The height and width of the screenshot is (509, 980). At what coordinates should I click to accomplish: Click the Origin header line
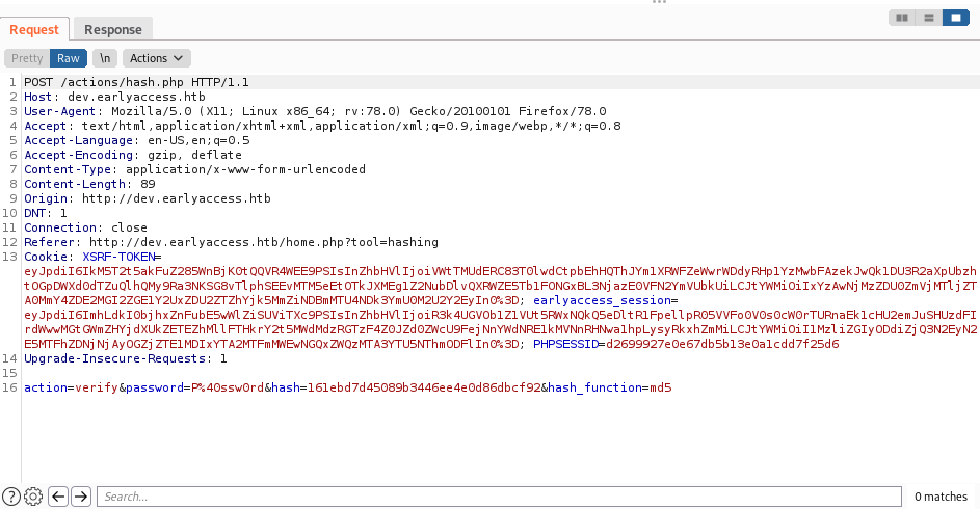pos(148,198)
